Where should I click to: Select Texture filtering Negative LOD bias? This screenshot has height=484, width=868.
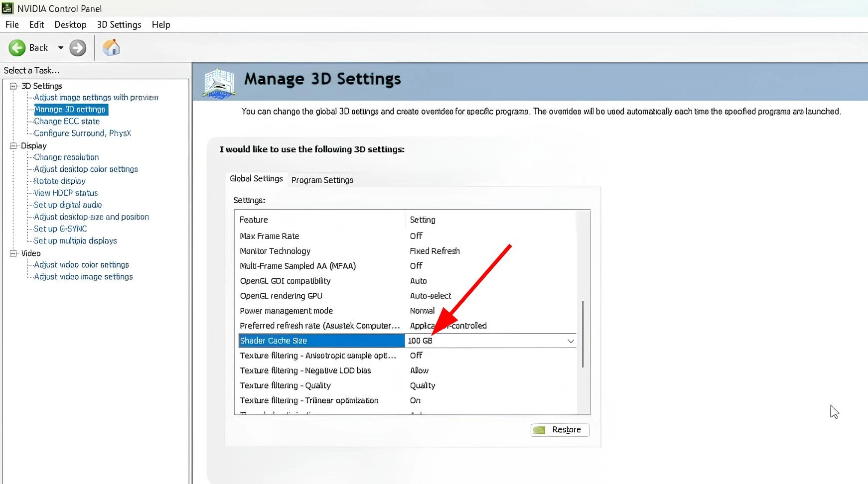pyautogui.click(x=407, y=370)
